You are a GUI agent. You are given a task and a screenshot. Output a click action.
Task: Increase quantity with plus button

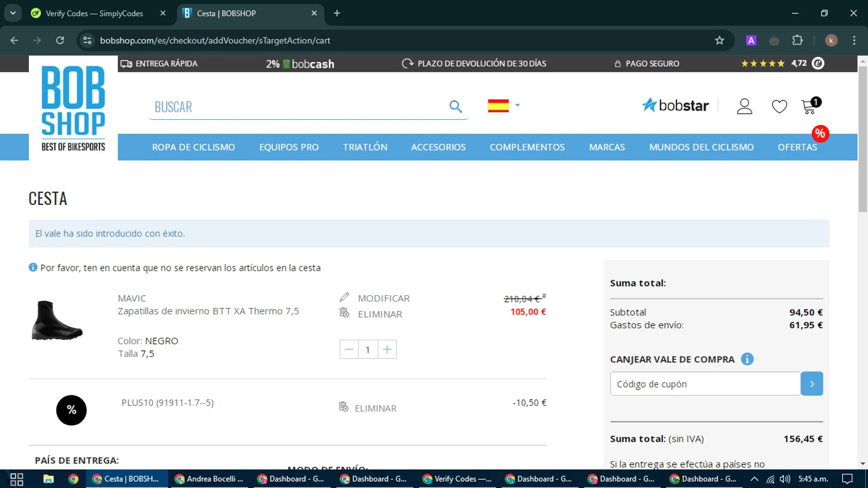[387, 350]
